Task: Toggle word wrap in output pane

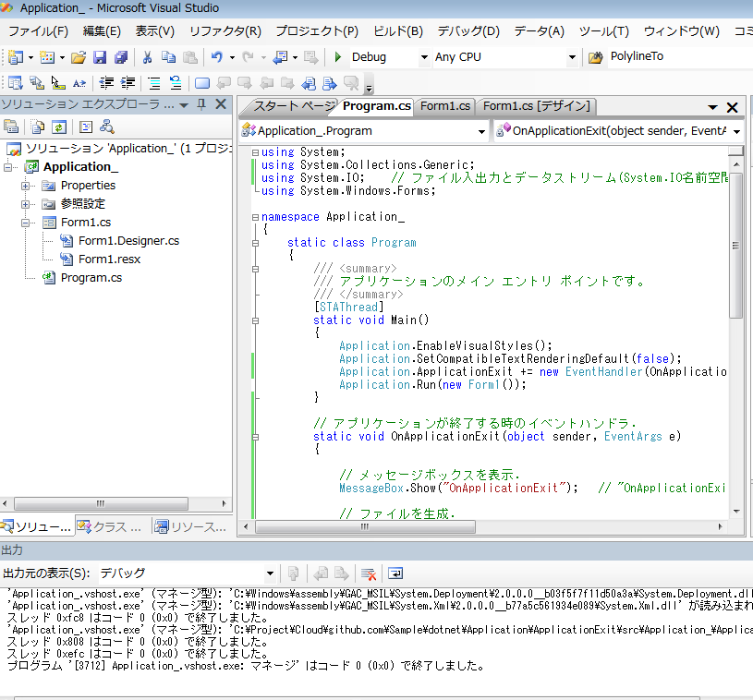Action: pos(395,573)
